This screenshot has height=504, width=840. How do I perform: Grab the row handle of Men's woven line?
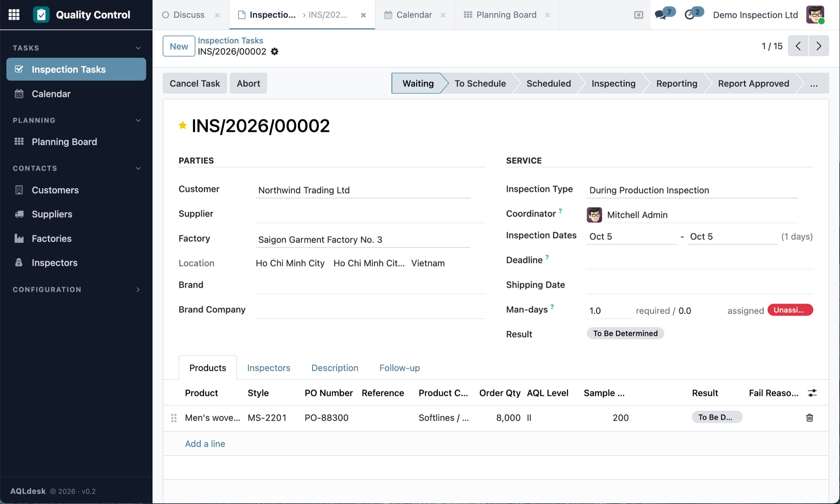pyautogui.click(x=174, y=418)
